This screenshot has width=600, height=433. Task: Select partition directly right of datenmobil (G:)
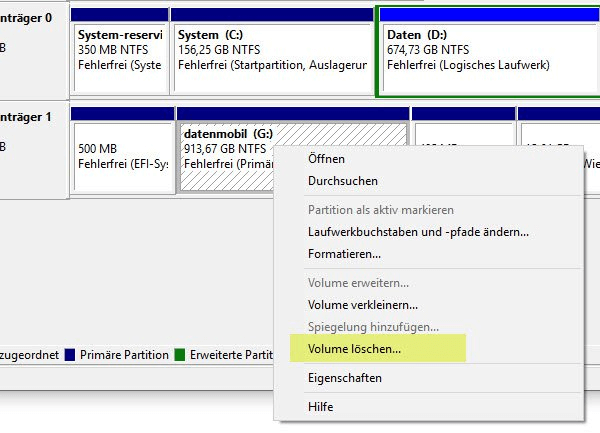[x=462, y=131]
